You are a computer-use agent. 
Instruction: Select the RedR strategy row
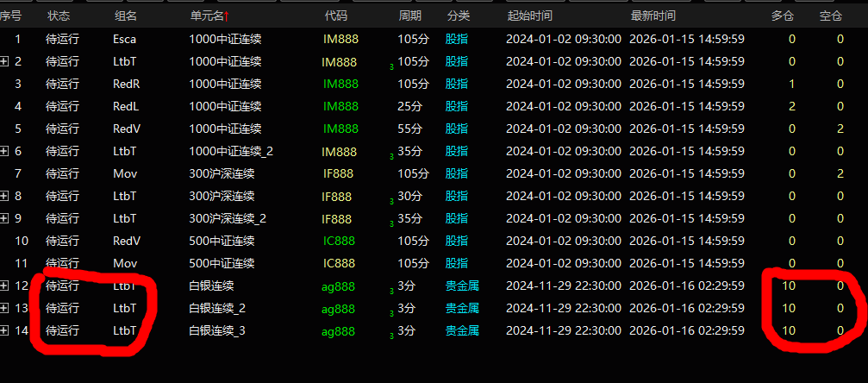pos(127,84)
